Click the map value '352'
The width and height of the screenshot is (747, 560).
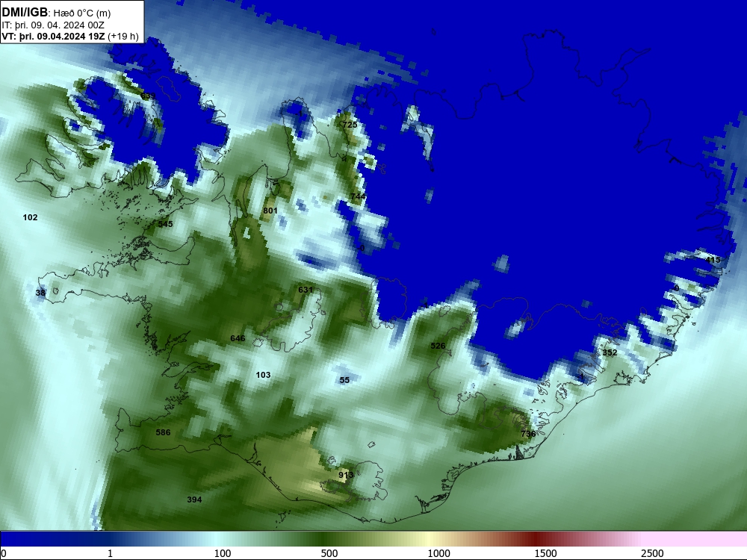tap(610, 353)
